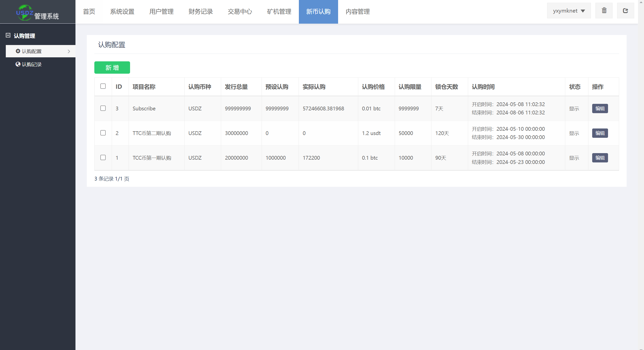Click the globe icon beside 认购记录
The width and height of the screenshot is (644, 350).
18,64
